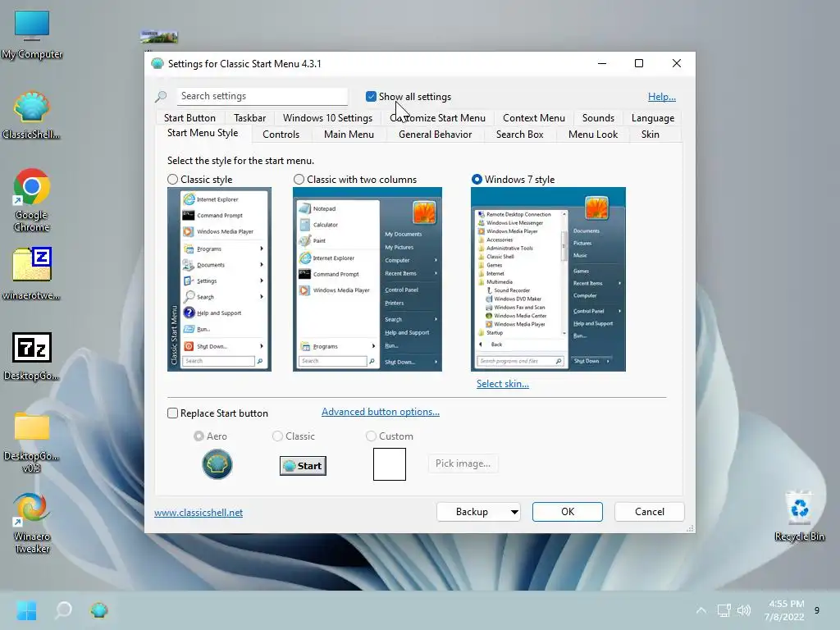
Task: Select Windows 7 style radio button
Action: tap(477, 180)
